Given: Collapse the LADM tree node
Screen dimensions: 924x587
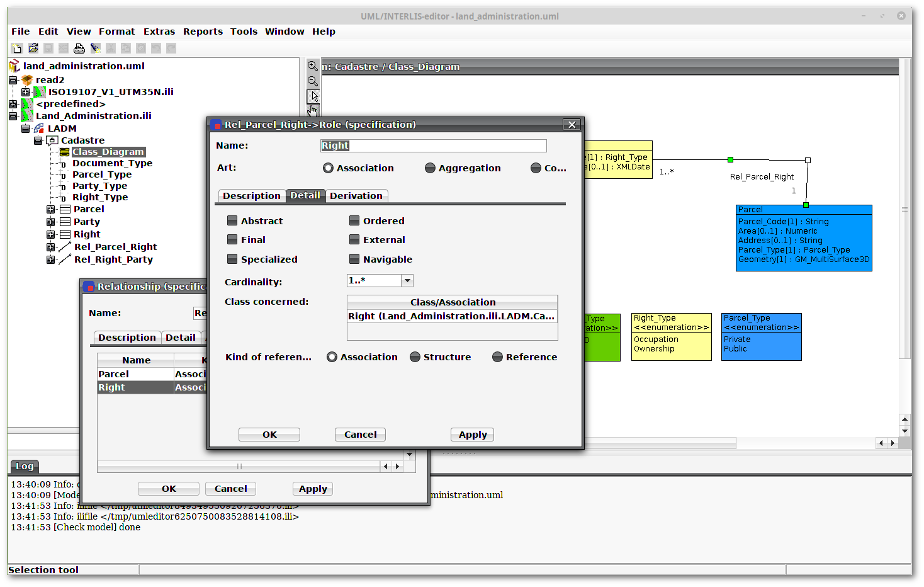Looking at the screenshot, I should coord(25,128).
